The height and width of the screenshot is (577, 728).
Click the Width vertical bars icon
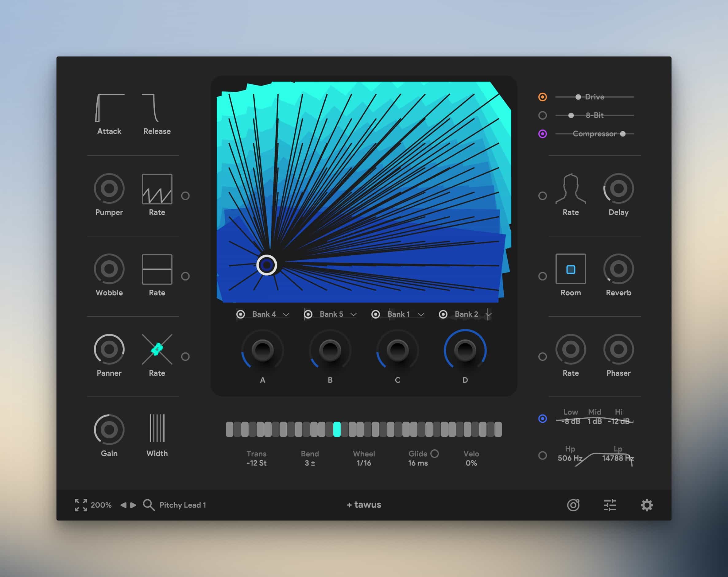[x=157, y=428]
